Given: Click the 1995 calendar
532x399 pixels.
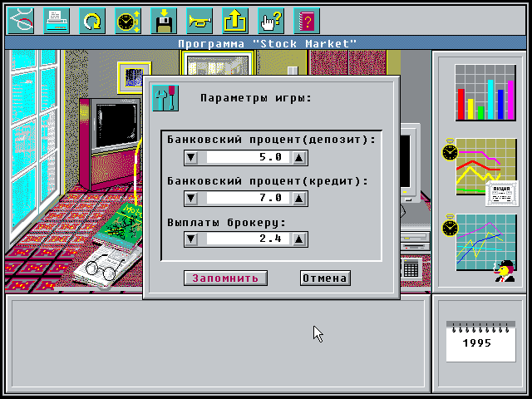Looking at the screenshot, I should 480,342.
